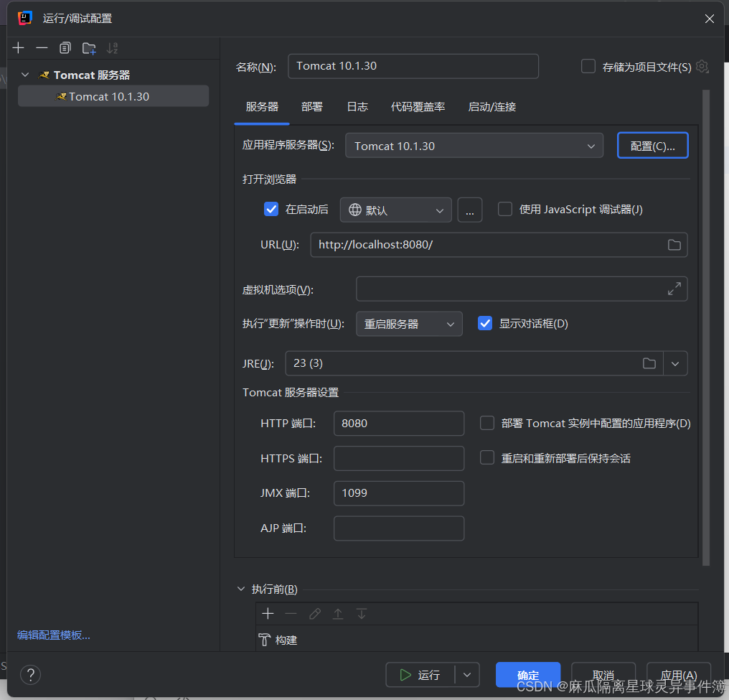This screenshot has width=729, height=700.
Task: Add a new configuration with plus icon
Action: pos(19,48)
